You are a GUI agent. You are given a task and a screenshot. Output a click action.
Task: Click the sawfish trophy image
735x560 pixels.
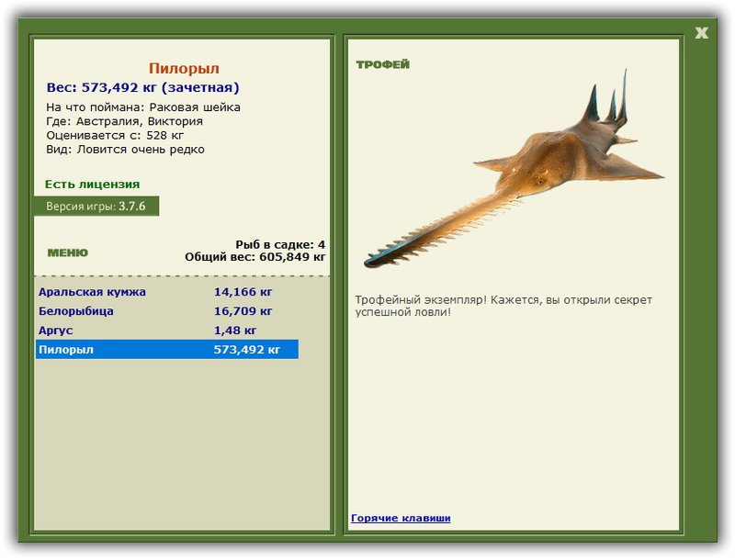[x=514, y=169]
